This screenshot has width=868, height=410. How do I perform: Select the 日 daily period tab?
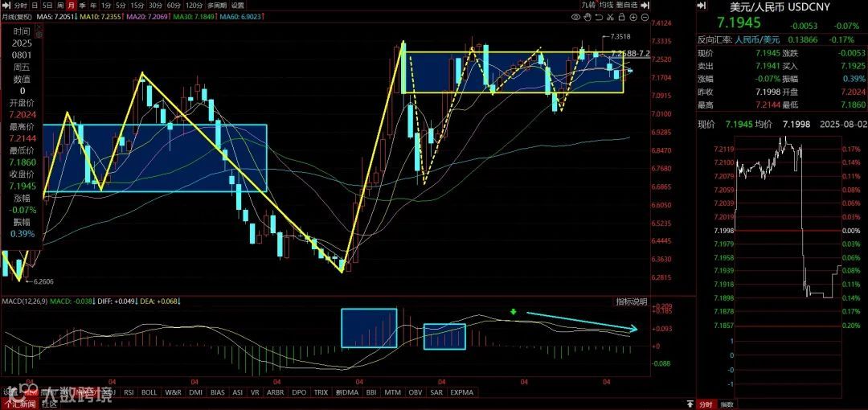35,6
